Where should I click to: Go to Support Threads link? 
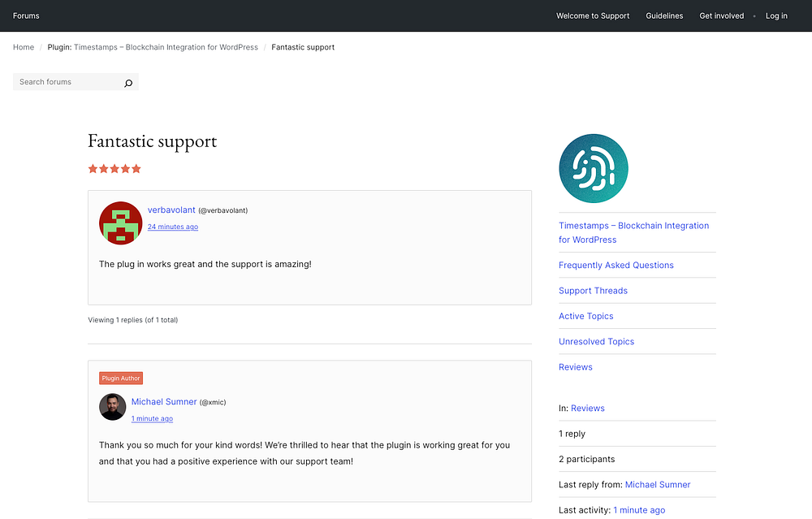[x=593, y=291]
